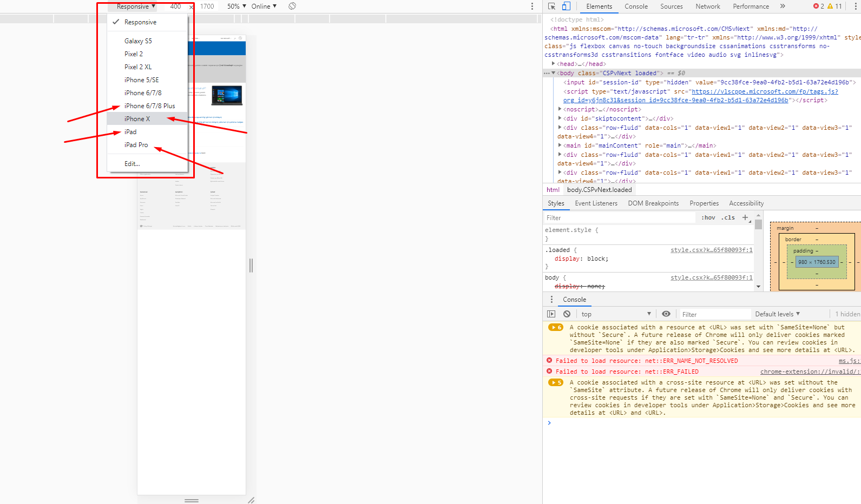
Task: Collapse the body CSPvNext loaded node
Action: point(553,73)
